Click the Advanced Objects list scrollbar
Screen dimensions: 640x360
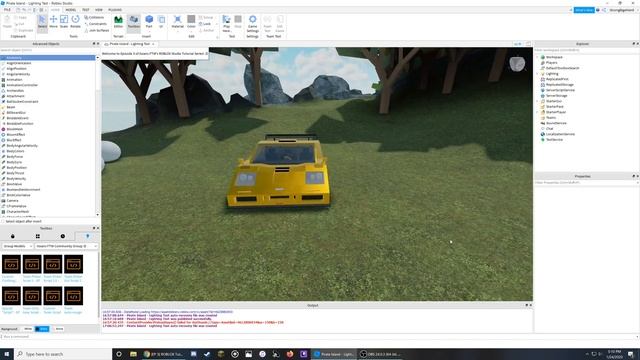coord(98,137)
